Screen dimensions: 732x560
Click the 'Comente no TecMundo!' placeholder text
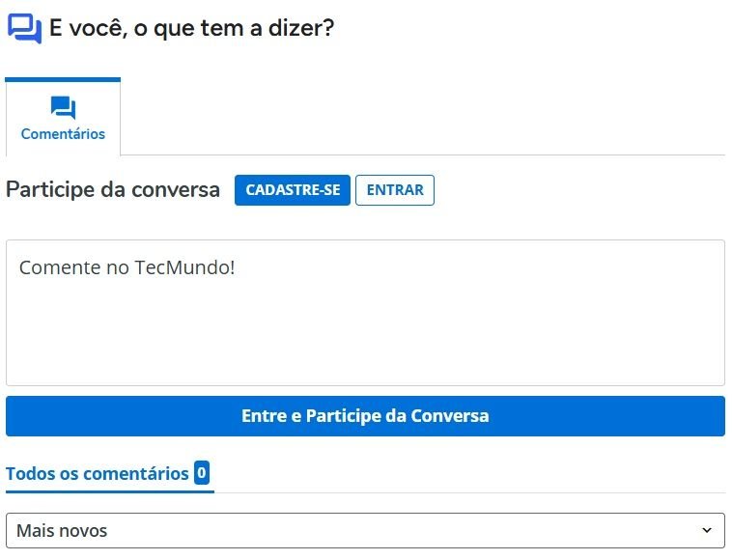tap(127, 267)
